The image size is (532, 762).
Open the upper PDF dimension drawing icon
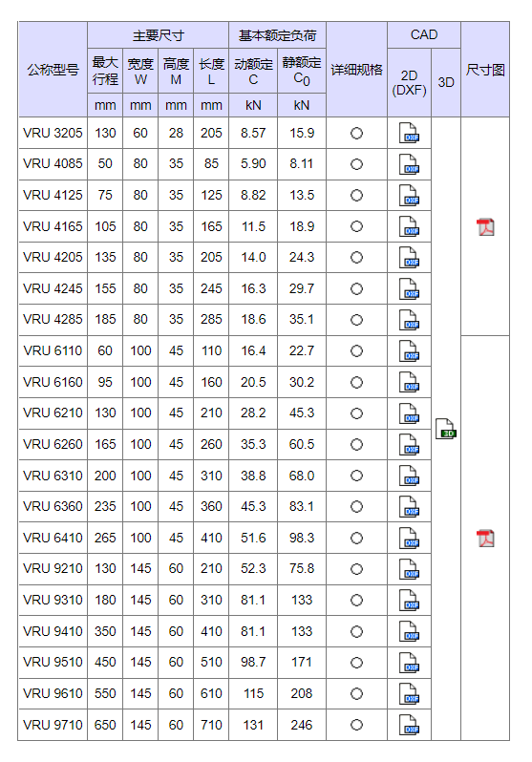tap(485, 227)
